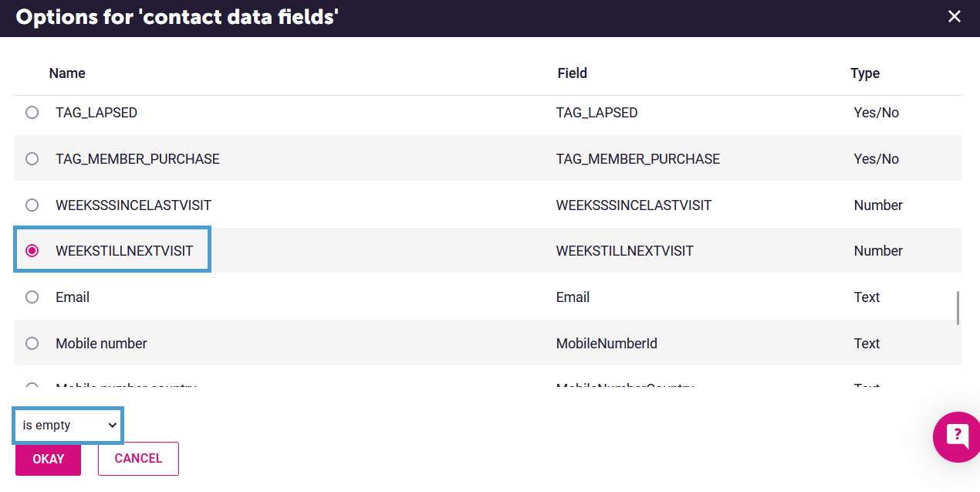Click the Email name label in the list
Viewport: 980px width, 492px height.
point(73,297)
